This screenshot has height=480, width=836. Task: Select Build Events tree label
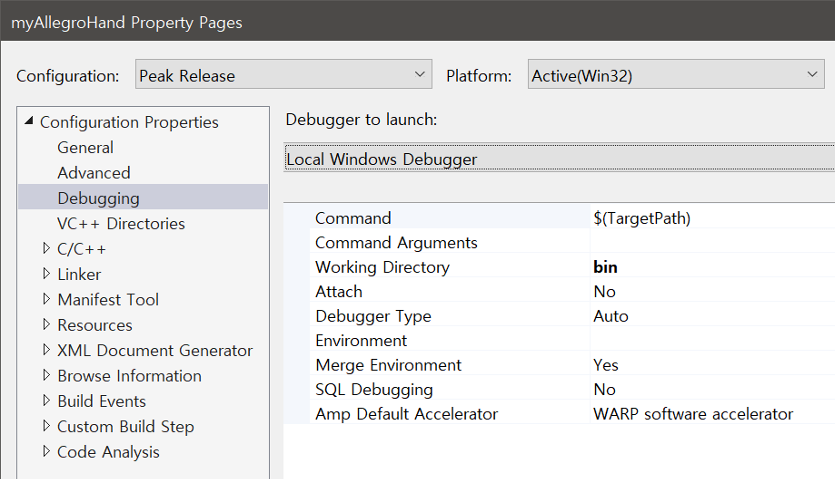101,401
